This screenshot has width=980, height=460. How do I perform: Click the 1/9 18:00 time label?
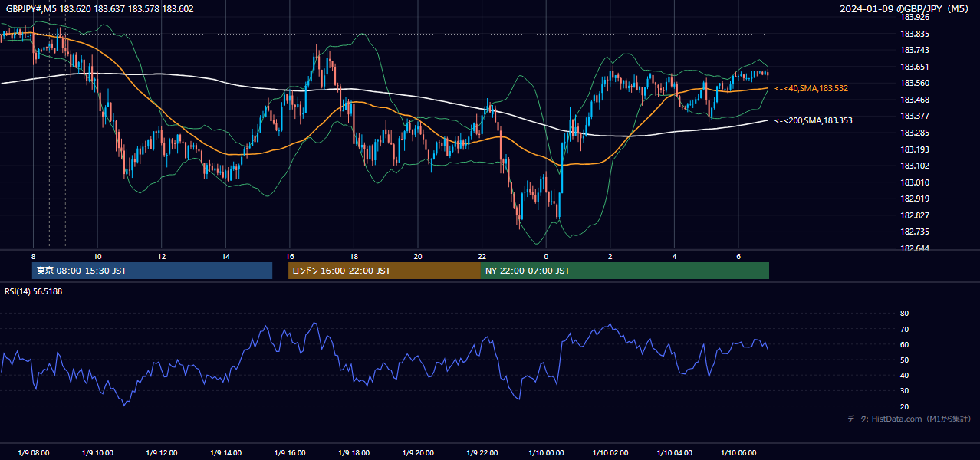[x=354, y=453]
